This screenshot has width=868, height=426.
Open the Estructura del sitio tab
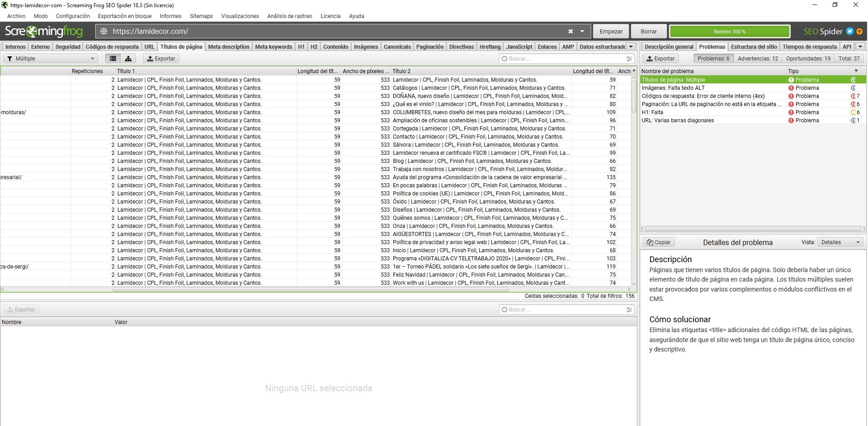pyautogui.click(x=754, y=46)
